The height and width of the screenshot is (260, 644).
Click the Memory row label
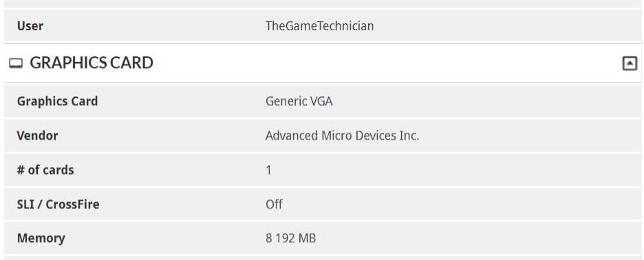[41, 238]
